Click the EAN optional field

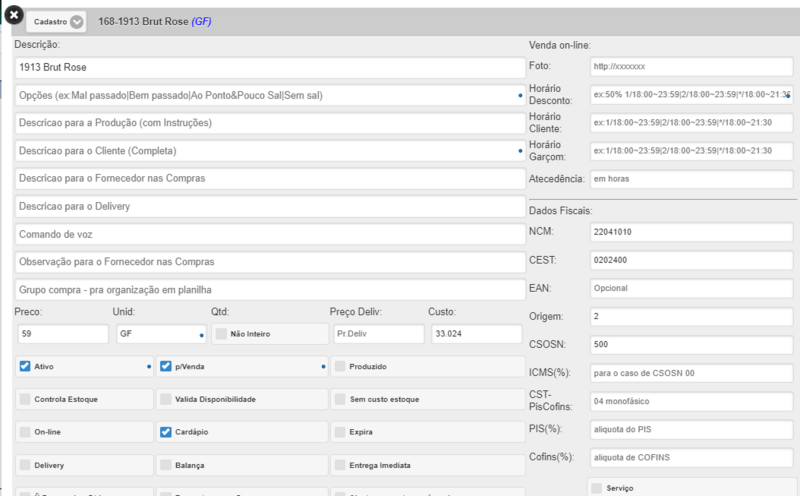[691, 288]
